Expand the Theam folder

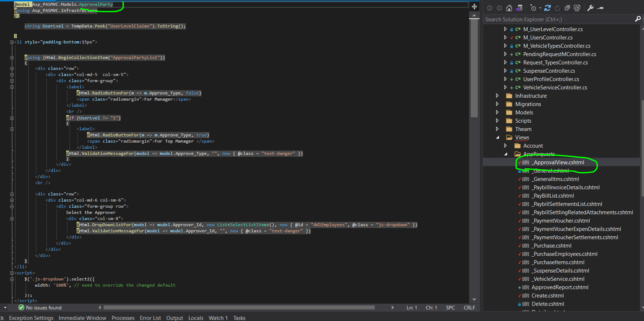[497, 129]
